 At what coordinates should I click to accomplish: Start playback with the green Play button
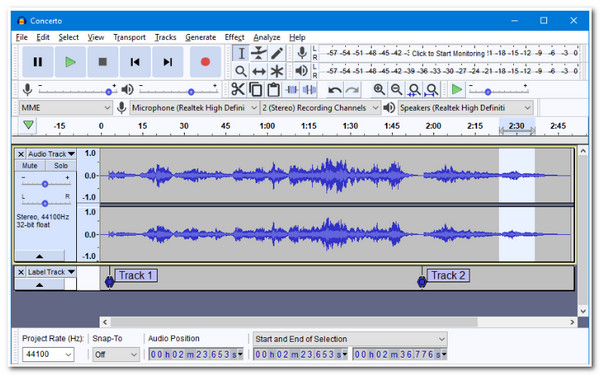coord(70,62)
